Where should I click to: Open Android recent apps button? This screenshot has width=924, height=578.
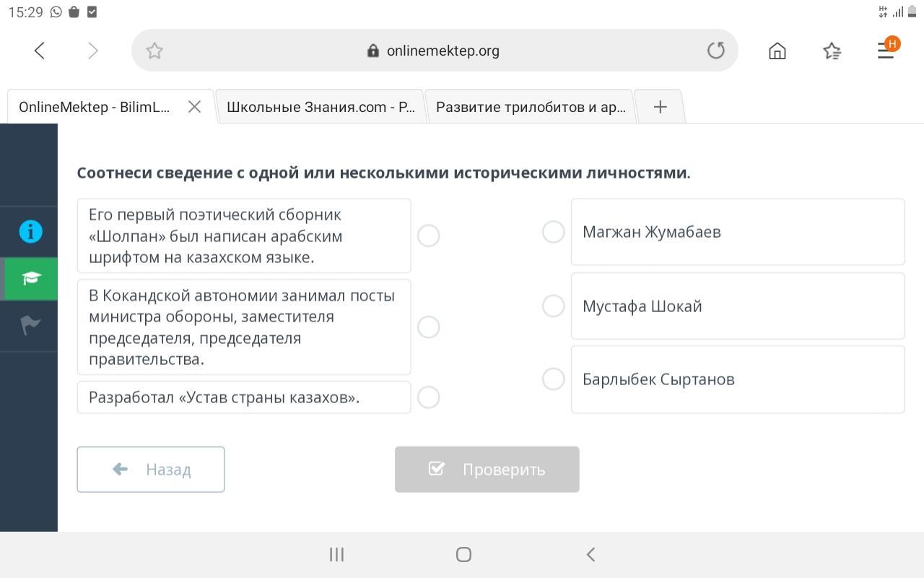(x=336, y=554)
